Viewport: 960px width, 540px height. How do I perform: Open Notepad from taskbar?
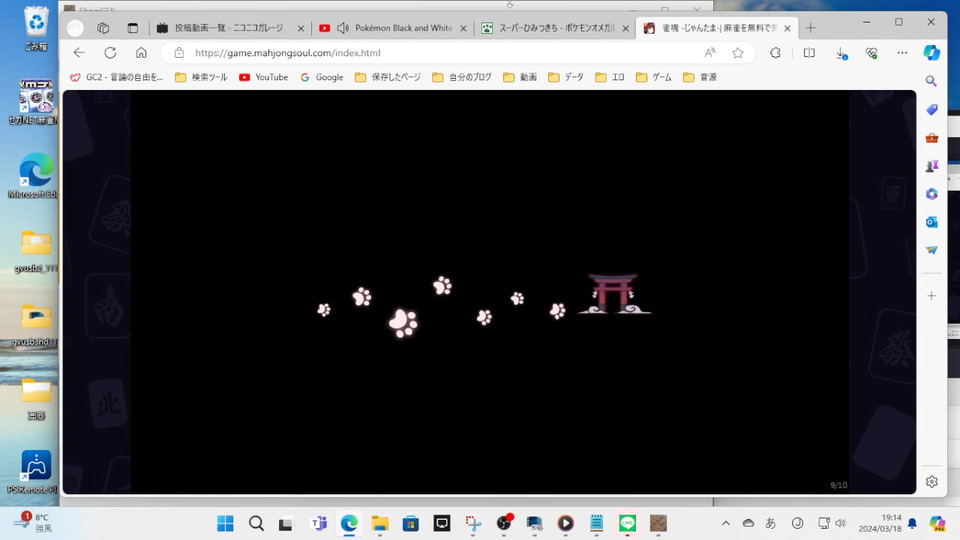point(596,523)
